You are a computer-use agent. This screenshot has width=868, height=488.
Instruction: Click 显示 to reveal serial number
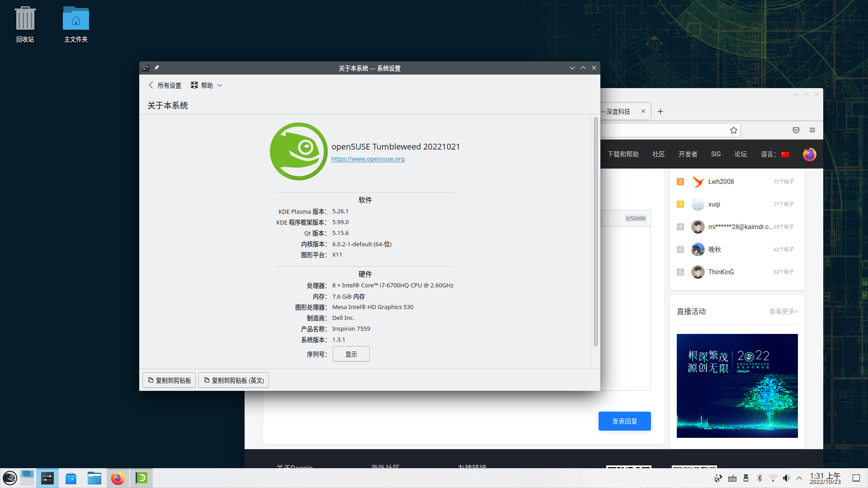351,354
